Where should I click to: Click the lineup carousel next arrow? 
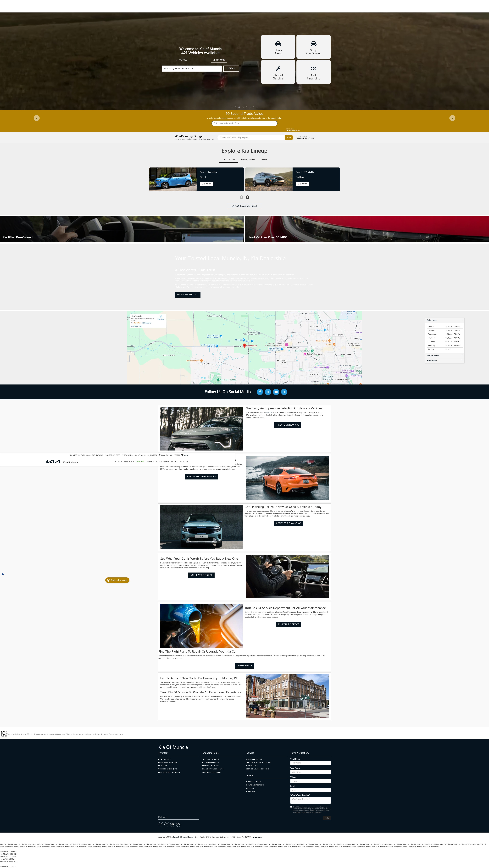tap(247, 197)
